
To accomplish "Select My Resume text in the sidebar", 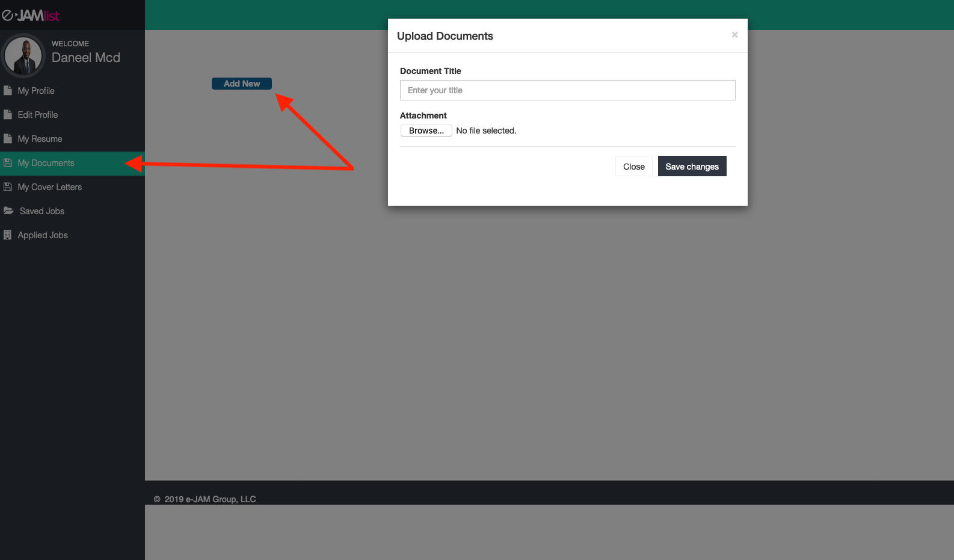I will [x=40, y=139].
